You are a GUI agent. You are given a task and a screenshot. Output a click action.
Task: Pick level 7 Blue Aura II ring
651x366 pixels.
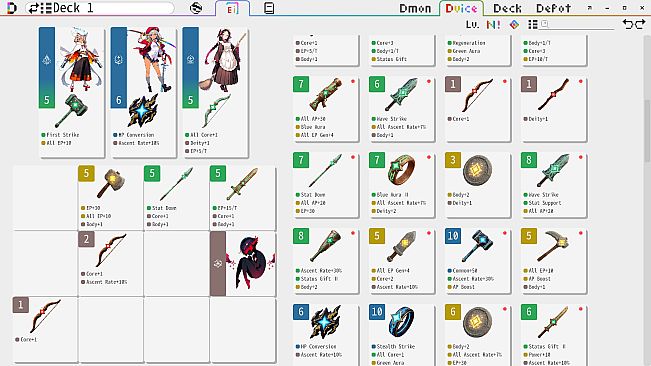pyautogui.click(x=401, y=185)
